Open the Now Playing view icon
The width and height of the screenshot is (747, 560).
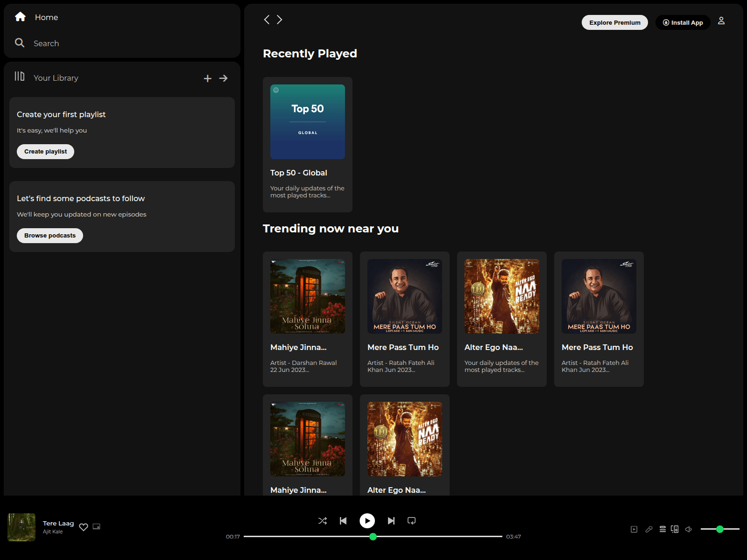click(x=634, y=529)
